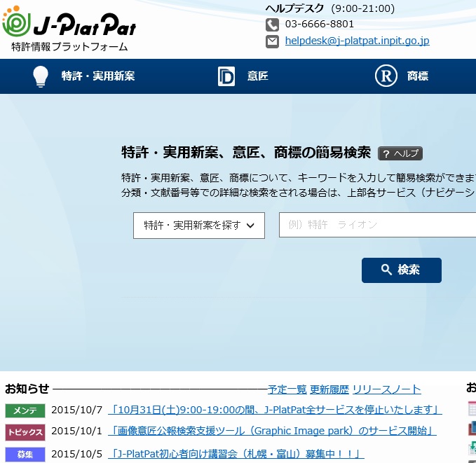Click the green メンテ tag
This screenshot has height=463, width=476.
[25, 410]
